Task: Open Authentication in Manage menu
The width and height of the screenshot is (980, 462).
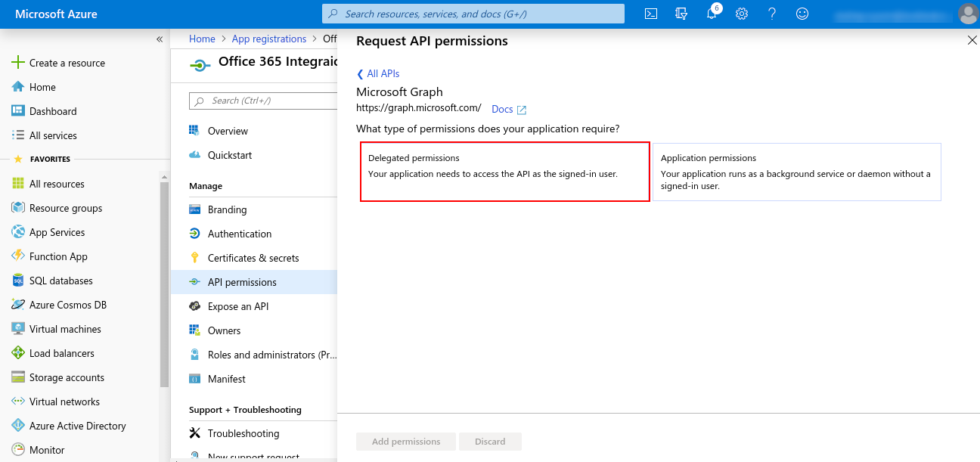Action: [x=239, y=234]
